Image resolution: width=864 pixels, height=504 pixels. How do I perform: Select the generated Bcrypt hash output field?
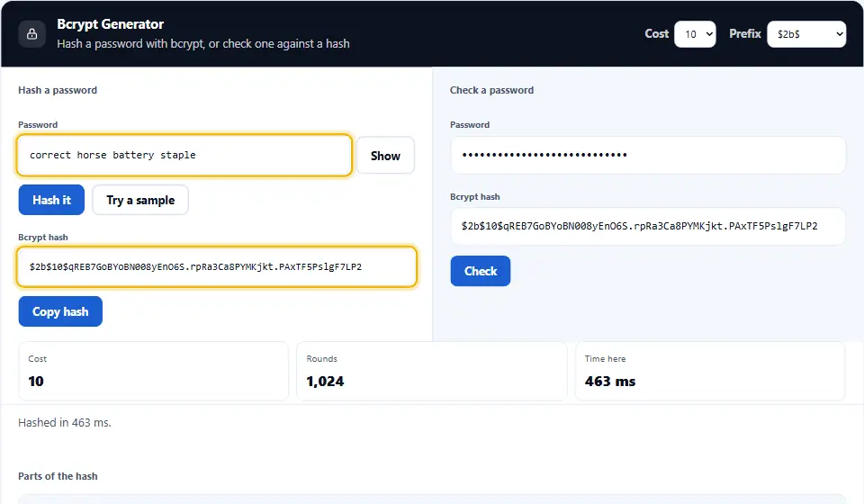(x=217, y=267)
